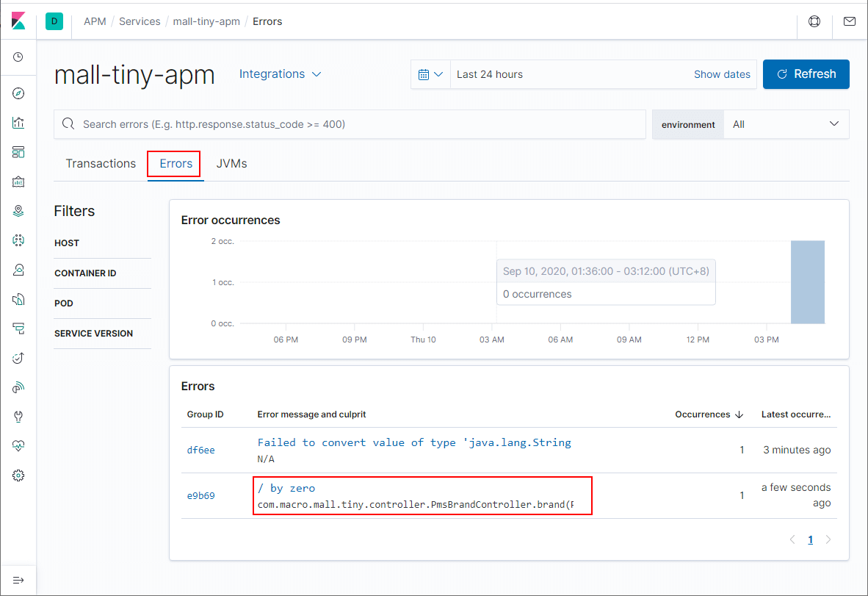Go to APM breadcrumb

tap(95, 21)
